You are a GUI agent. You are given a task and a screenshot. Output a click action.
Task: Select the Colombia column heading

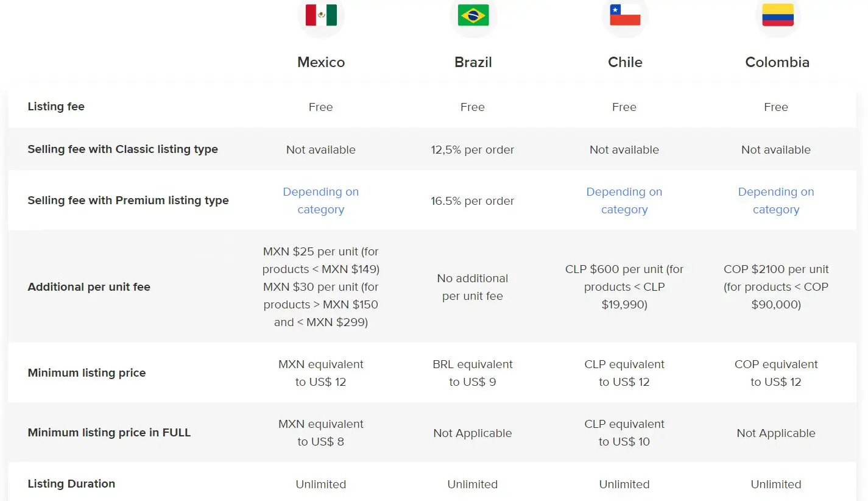point(777,62)
